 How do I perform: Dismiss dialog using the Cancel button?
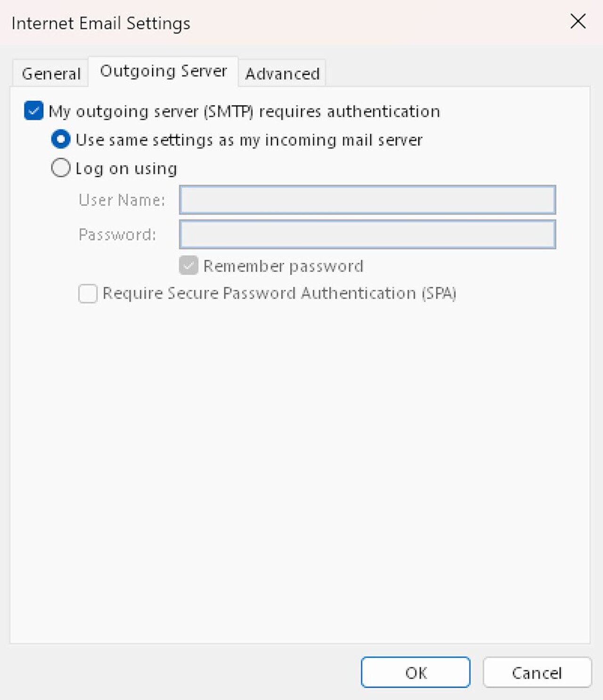[x=537, y=672]
